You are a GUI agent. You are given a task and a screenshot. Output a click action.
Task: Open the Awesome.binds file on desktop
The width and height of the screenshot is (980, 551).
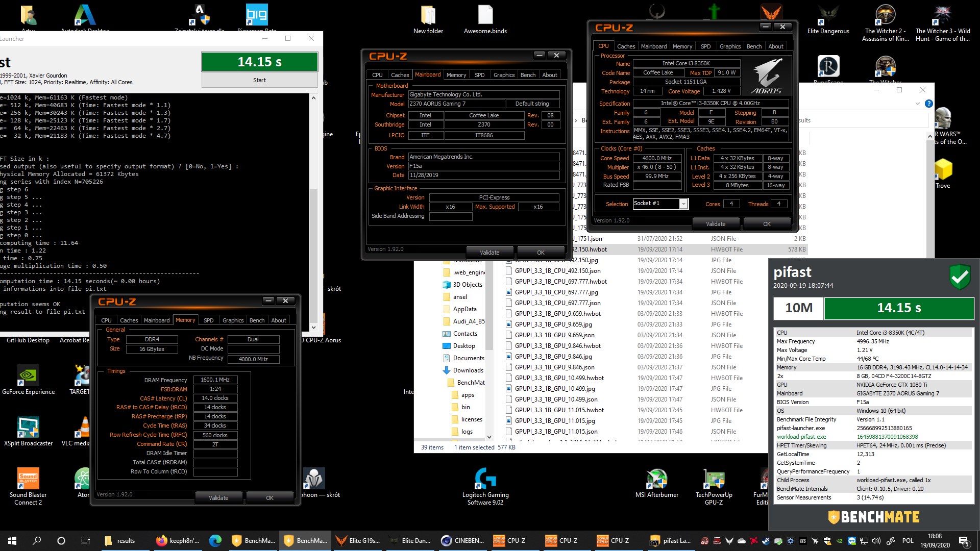tap(485, 19)
